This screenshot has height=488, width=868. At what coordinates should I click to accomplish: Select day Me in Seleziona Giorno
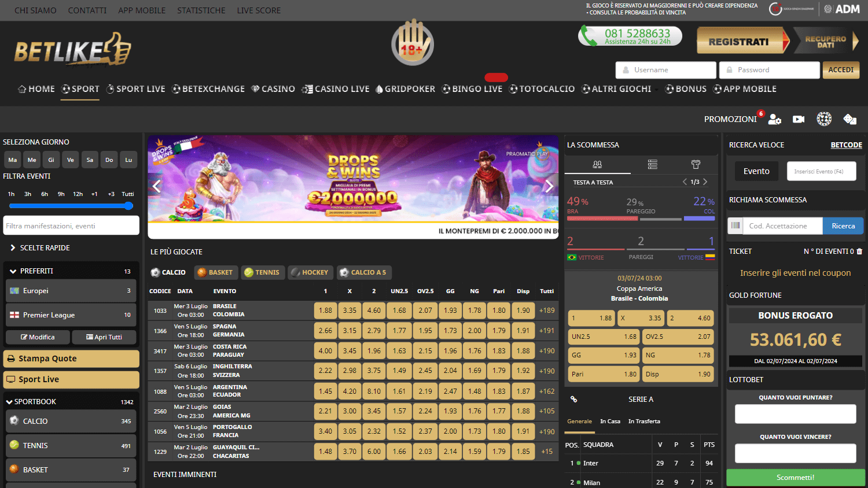32,160
